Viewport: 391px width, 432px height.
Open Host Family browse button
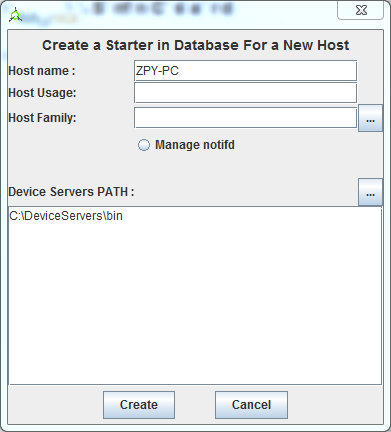370,118
